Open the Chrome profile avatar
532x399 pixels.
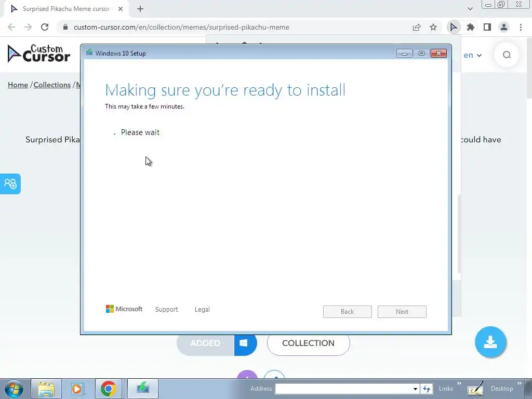(x=504, y=27)
